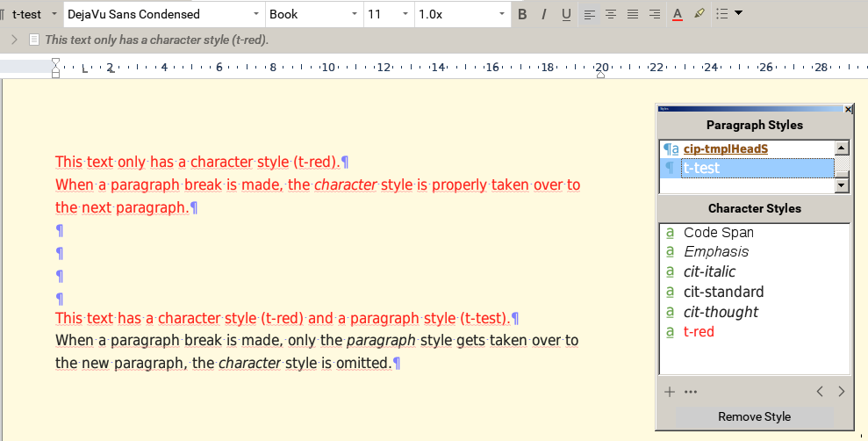
Task: Click the red font color button
Action: pos(677,14)
